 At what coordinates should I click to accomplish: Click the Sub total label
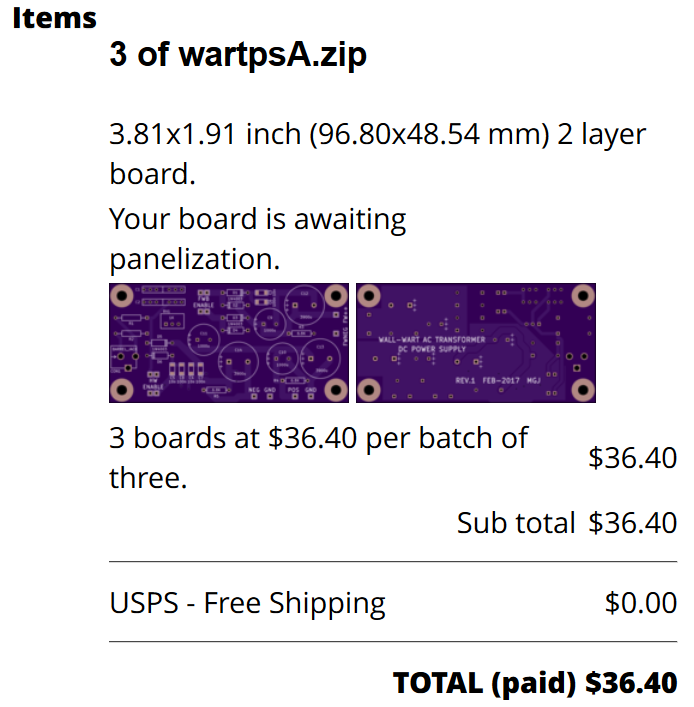(516, 523)
